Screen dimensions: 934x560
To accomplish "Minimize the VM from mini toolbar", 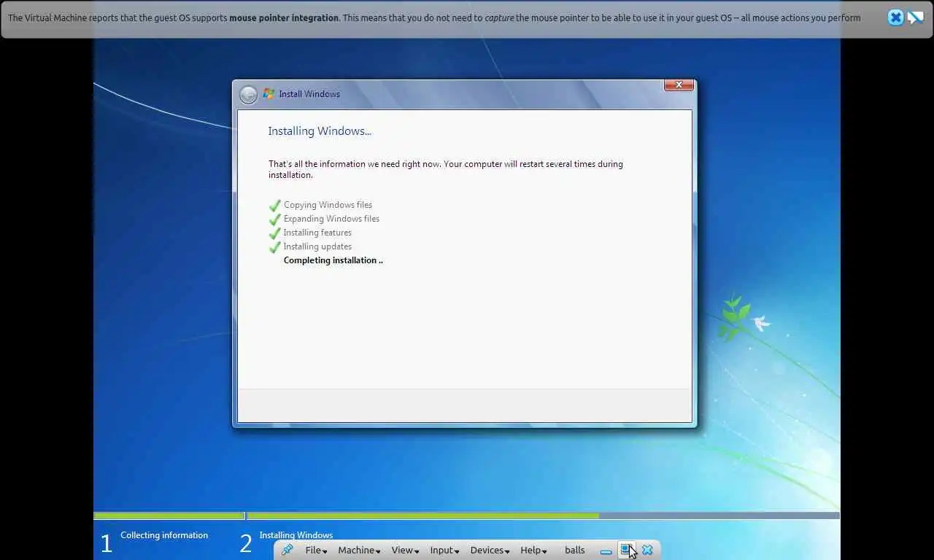I will point(606,551).
